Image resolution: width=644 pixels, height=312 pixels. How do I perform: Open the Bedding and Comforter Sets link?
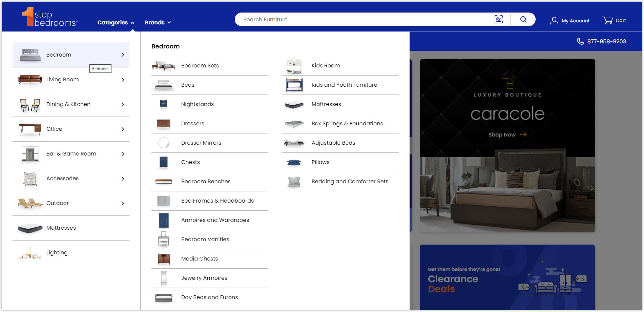tap(350, 181)
